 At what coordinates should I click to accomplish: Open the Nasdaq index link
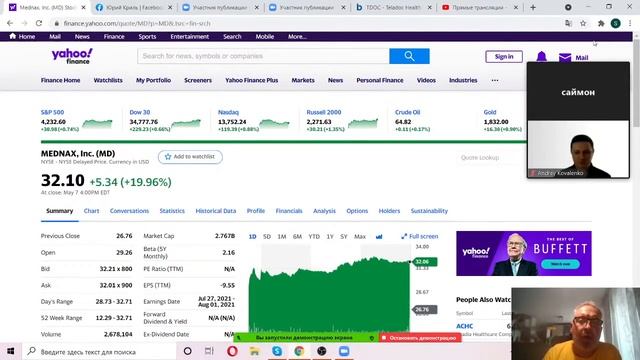pos(228,112)
